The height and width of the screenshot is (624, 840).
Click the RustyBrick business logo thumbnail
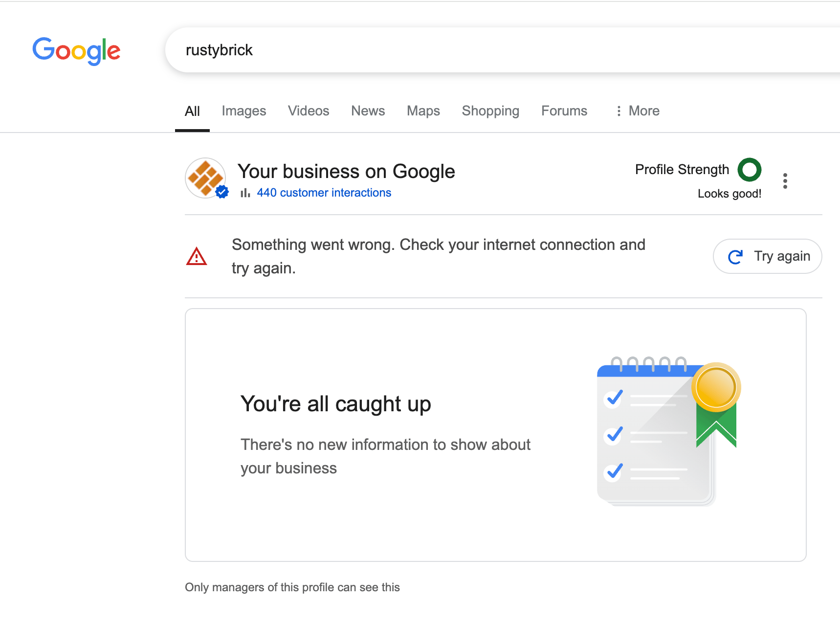[x=205, y=178]
